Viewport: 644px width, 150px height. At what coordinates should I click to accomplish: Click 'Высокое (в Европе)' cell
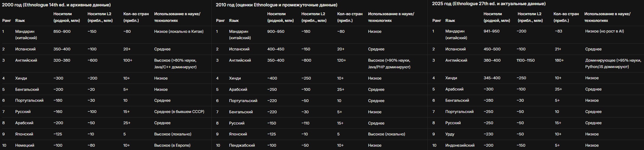coord(172,145)
